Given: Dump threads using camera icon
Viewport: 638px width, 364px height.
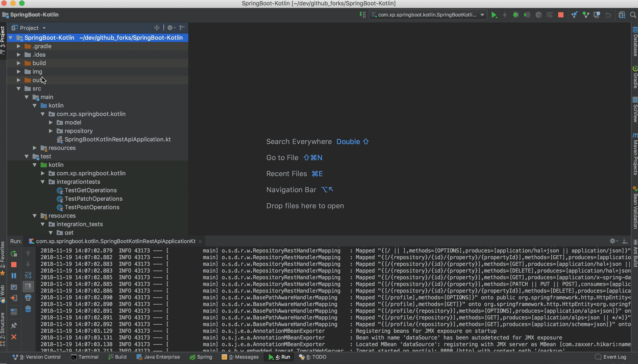Looking at the screenshot, I should [14, 287].
